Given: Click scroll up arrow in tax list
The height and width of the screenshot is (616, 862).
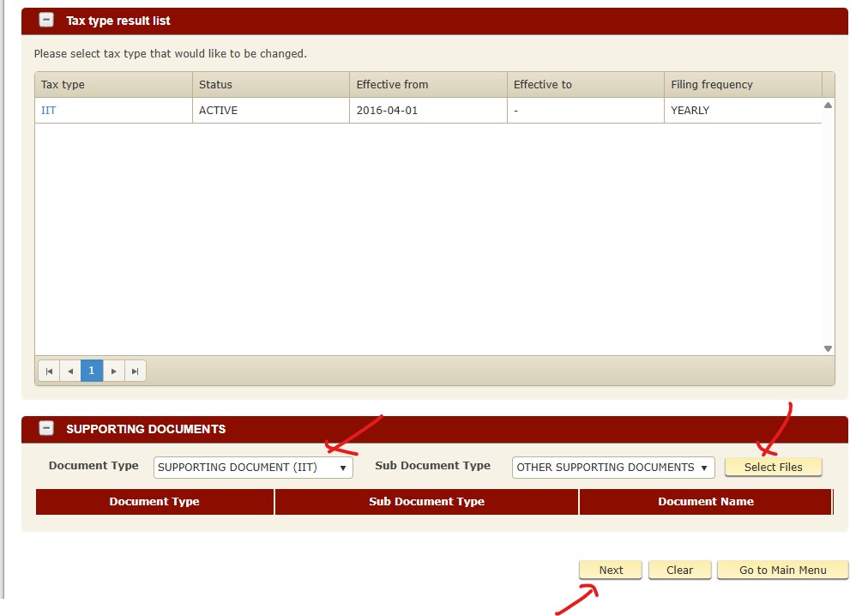Looking at the screenshot, I should pyautogui.click(x=828, y=106).
